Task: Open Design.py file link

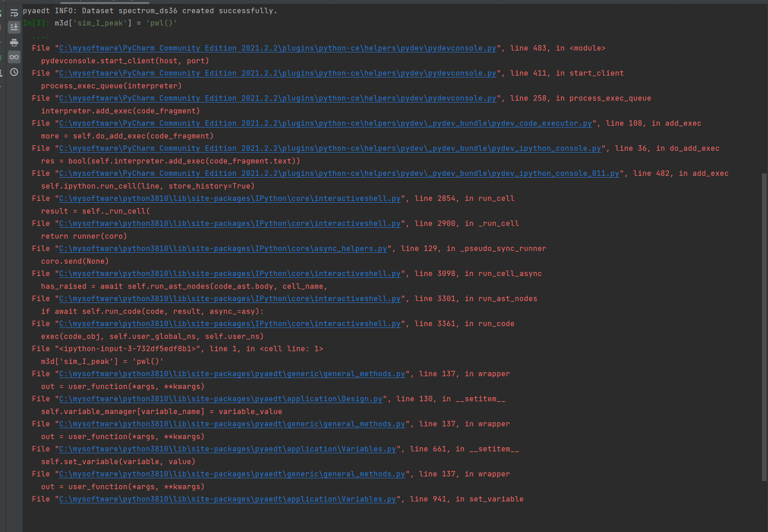Action: [220, 399]
